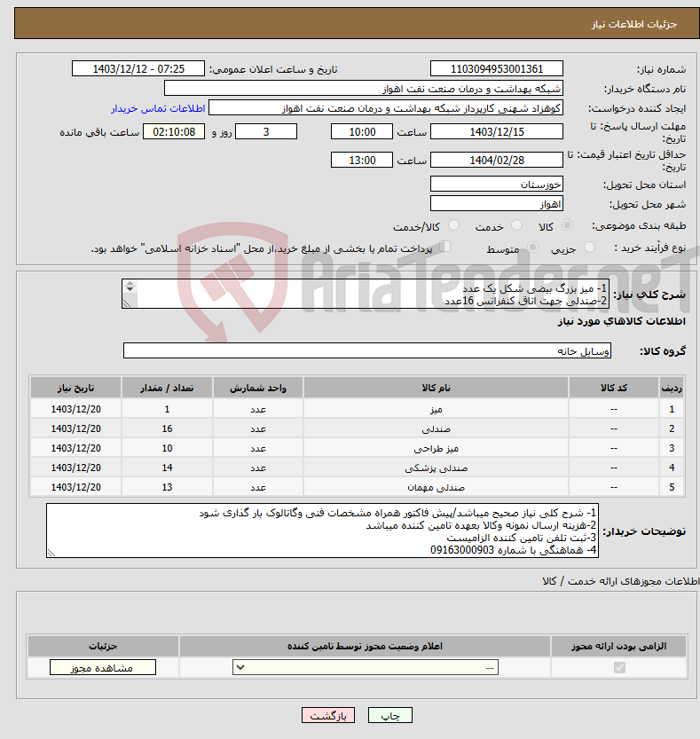Open the permit status dropdown

coord(366,667)
